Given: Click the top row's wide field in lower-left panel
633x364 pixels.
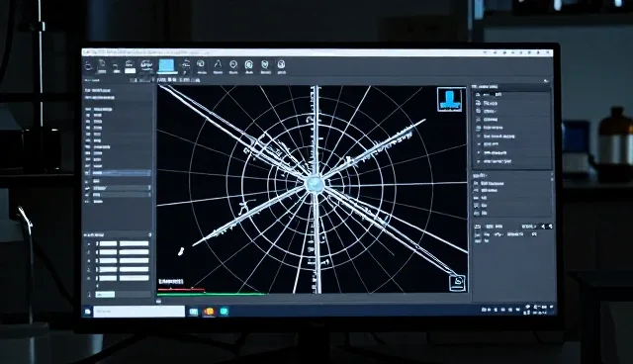Looking at the screenshot, I should pyautogui.click(x=135, y=243).
